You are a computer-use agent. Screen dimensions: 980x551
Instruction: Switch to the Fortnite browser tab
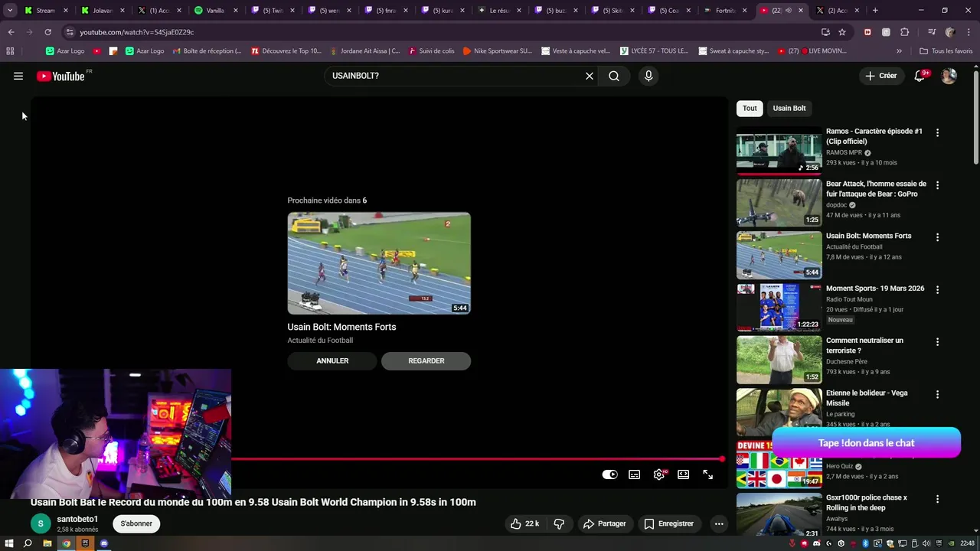click(724, 11)
